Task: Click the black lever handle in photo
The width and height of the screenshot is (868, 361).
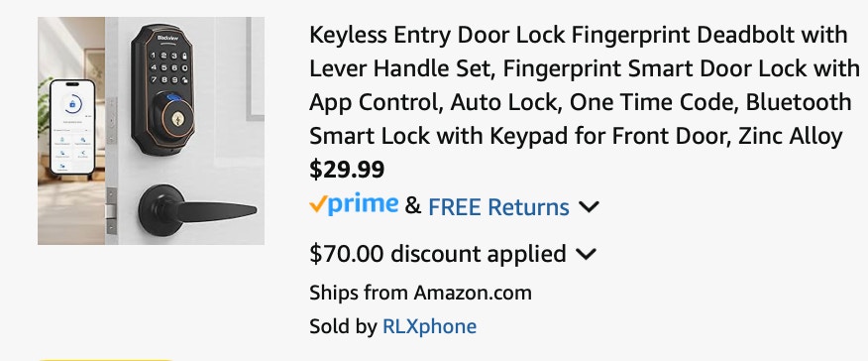Action: point(197,210)
